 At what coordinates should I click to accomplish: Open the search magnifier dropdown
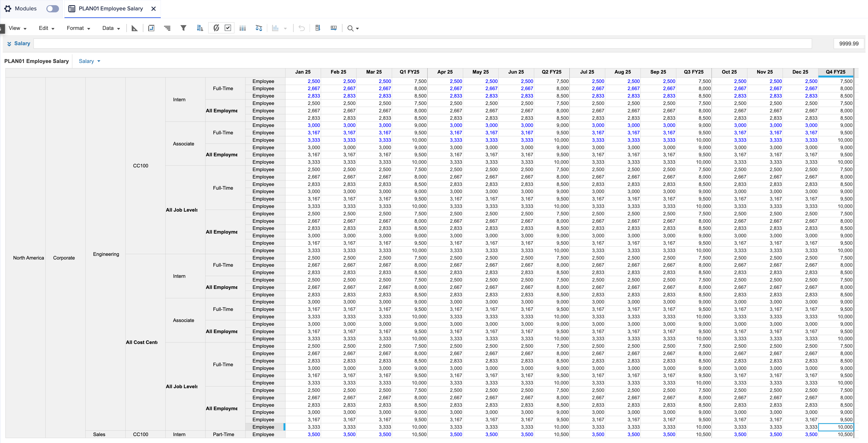[353, 28]
